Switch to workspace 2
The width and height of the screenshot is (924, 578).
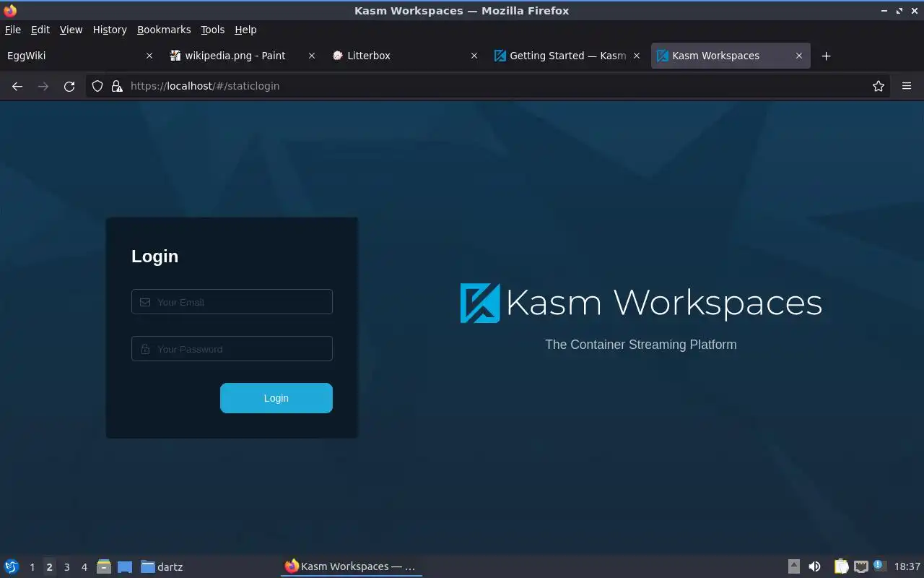point(49,567)
